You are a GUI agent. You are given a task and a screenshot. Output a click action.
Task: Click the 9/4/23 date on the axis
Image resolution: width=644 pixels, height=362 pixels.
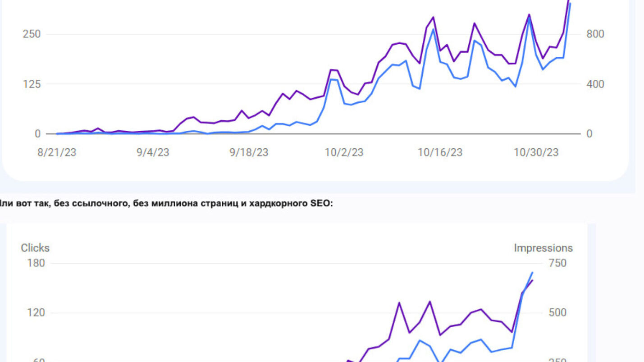tap(153, 152)
